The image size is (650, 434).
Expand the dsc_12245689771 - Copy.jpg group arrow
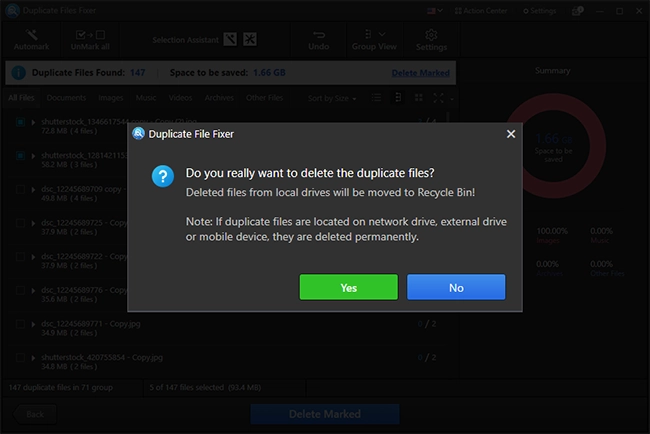pos(33,324)
